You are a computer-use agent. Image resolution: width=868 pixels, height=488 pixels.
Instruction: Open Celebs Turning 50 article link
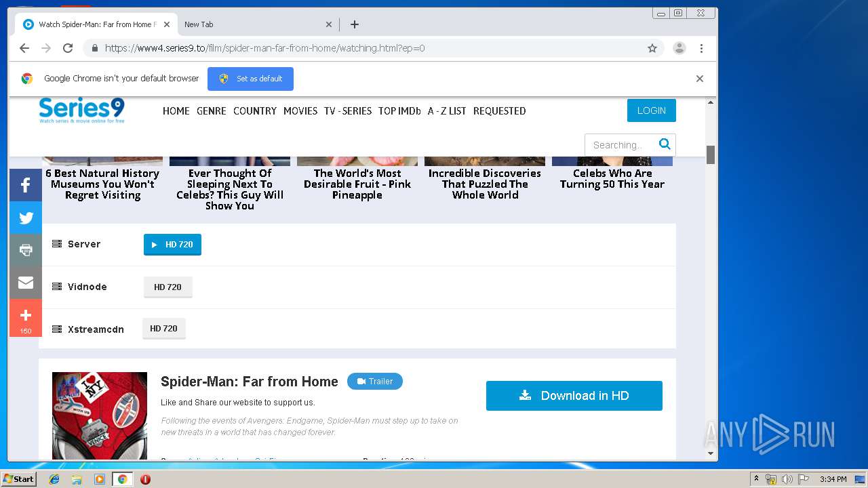click(x=612, y=178)
